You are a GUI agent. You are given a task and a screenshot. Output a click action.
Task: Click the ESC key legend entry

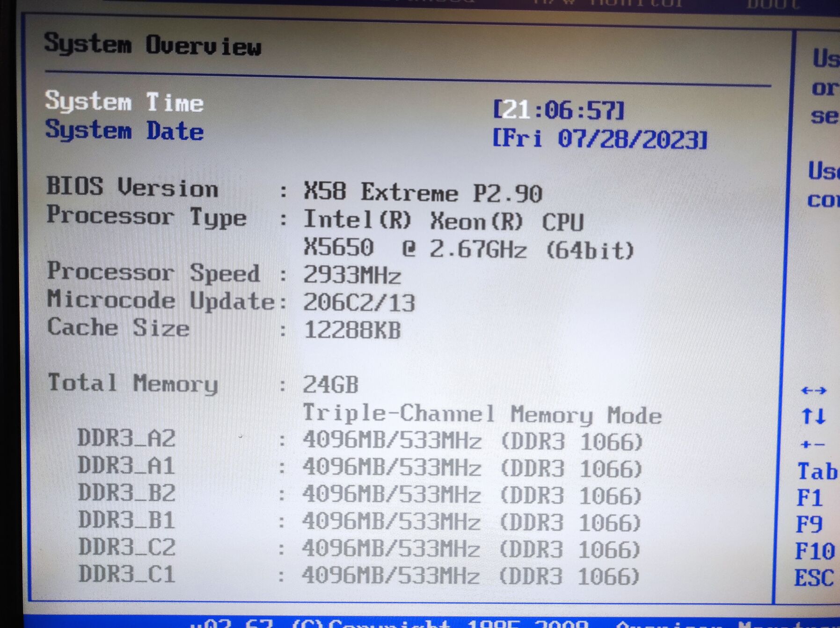pyautogui.click(x=814, y=578)
